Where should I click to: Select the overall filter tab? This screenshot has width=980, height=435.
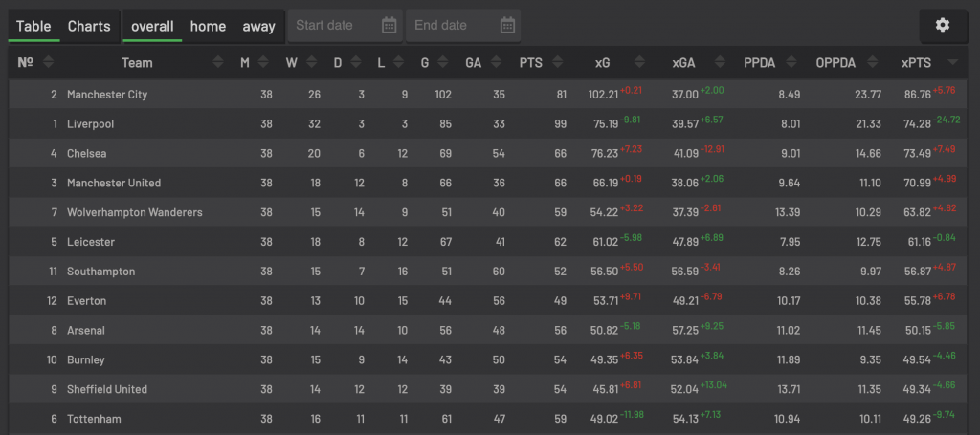click(152, 26)
